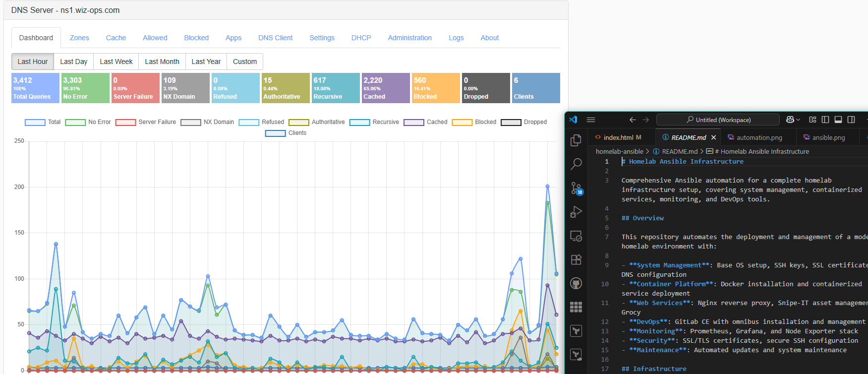Select the Dashboard tab
The height and width of the screenshot is (374, 868).
click(36, 38)
